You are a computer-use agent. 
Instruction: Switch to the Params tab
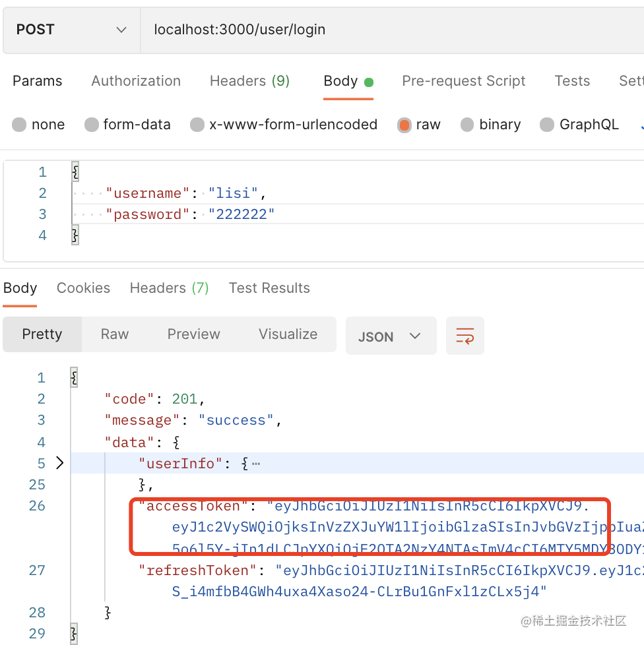(x=38, y=81)
